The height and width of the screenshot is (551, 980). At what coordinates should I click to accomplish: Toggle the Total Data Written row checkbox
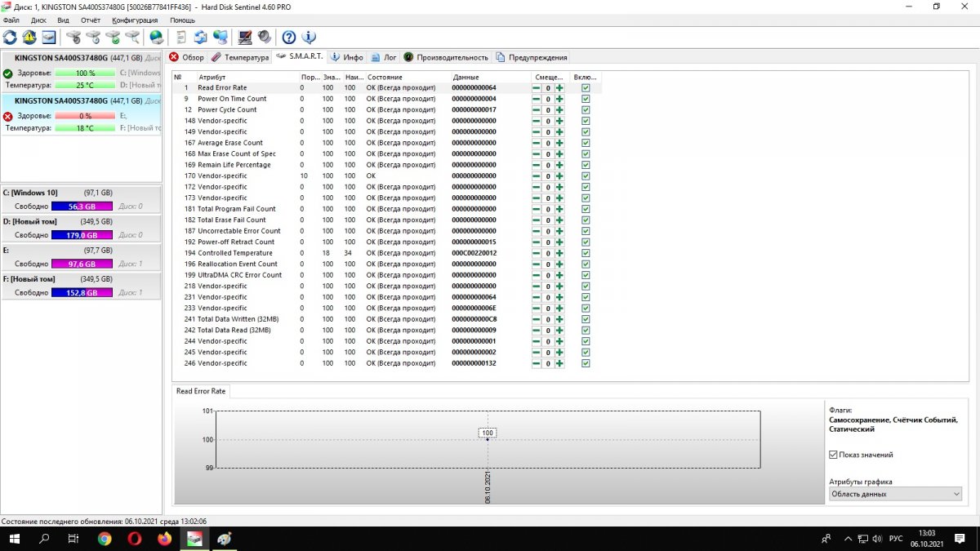click(586, 319)
